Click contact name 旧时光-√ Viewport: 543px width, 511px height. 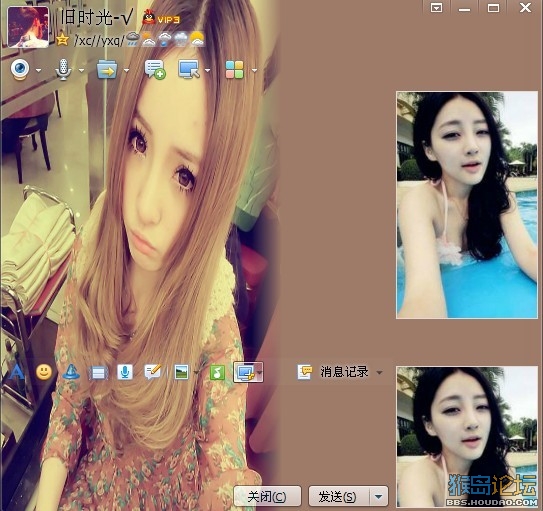point(97,17)
